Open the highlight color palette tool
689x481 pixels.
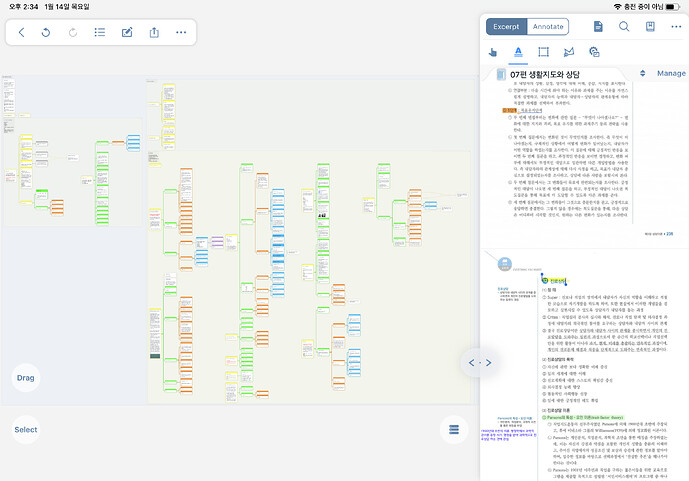(x=594, y=52)
